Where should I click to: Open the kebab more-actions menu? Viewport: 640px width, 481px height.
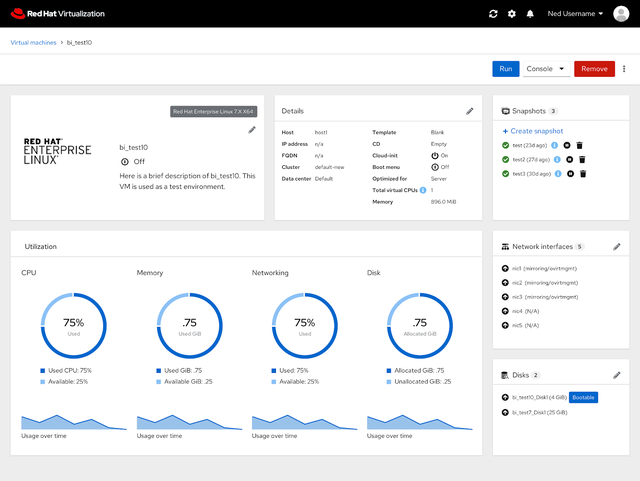coord(624,69)
